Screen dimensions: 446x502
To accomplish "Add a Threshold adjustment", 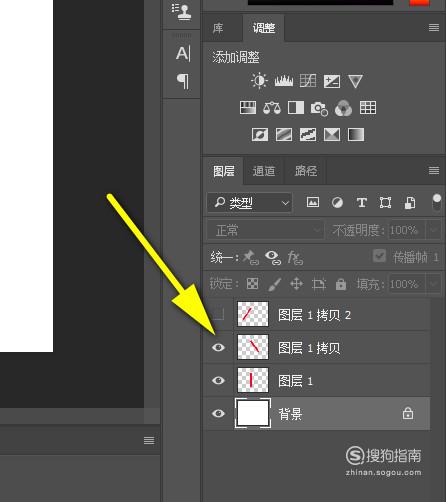I will [308, 135].
